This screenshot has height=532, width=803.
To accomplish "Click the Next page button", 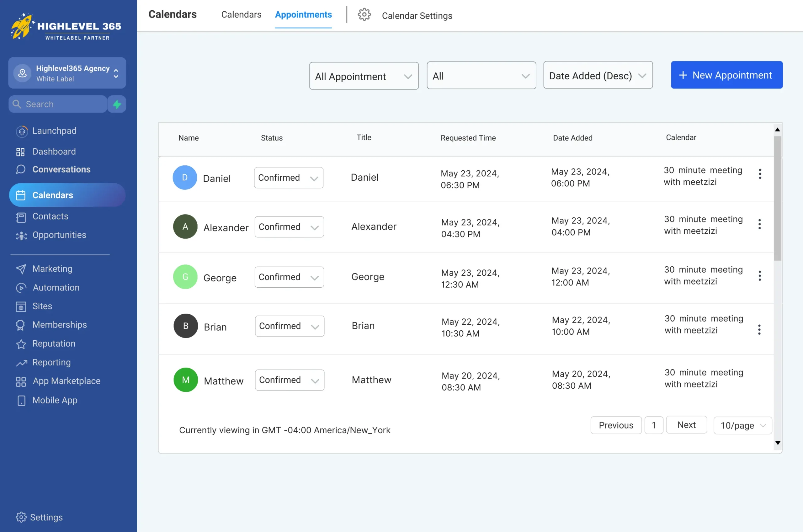I will pyautogui.click(x=686, y=425).
